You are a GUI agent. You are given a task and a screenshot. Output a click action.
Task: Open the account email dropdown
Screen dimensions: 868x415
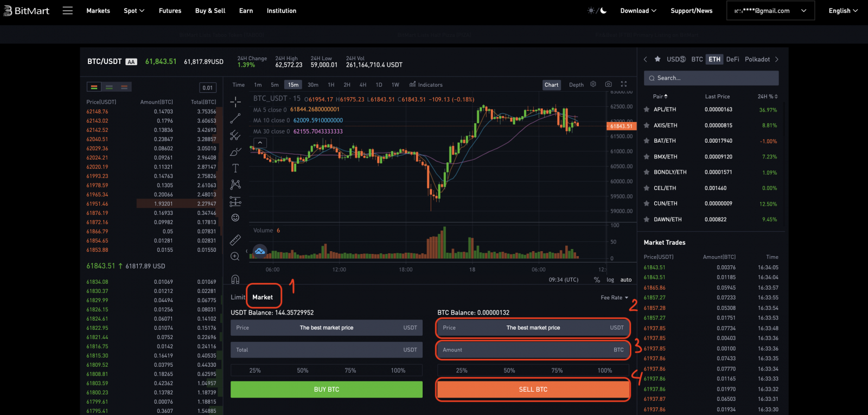point(770,11)
